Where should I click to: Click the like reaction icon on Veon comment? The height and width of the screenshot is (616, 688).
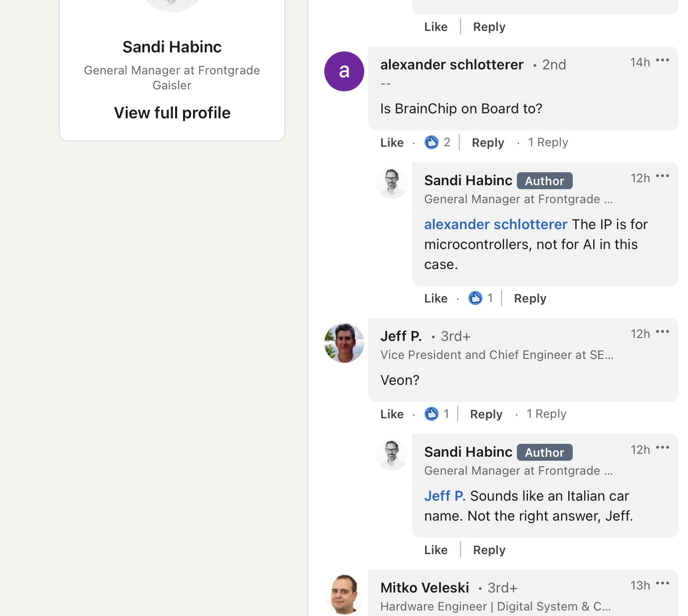point(432,414)
